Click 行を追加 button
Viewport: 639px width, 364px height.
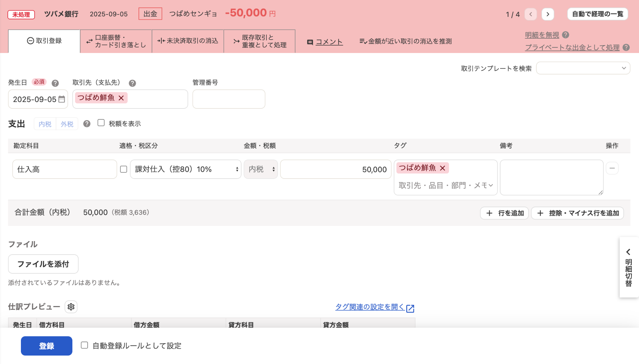[504, 213]
